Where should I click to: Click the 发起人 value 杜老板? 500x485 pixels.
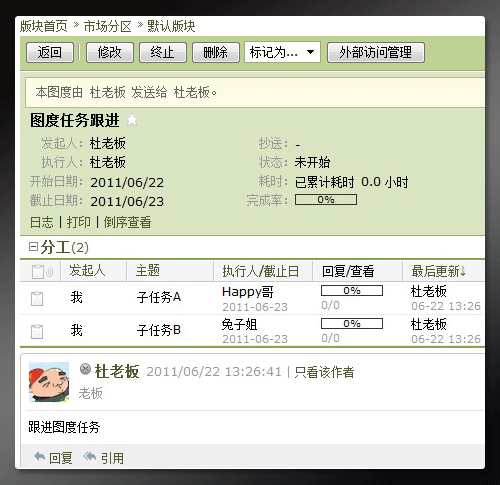[108, 143]
